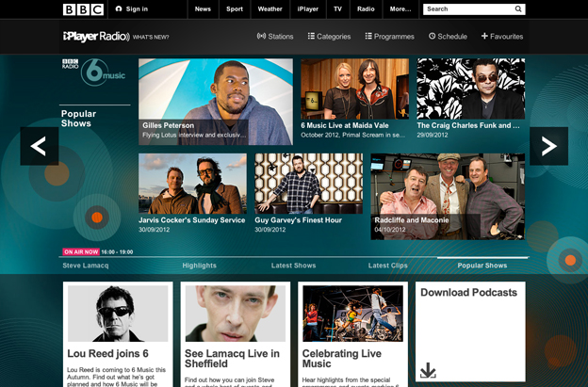Click the 6 Music Live at Maida Vale title
588x387 pixels.
pos(345,125)
